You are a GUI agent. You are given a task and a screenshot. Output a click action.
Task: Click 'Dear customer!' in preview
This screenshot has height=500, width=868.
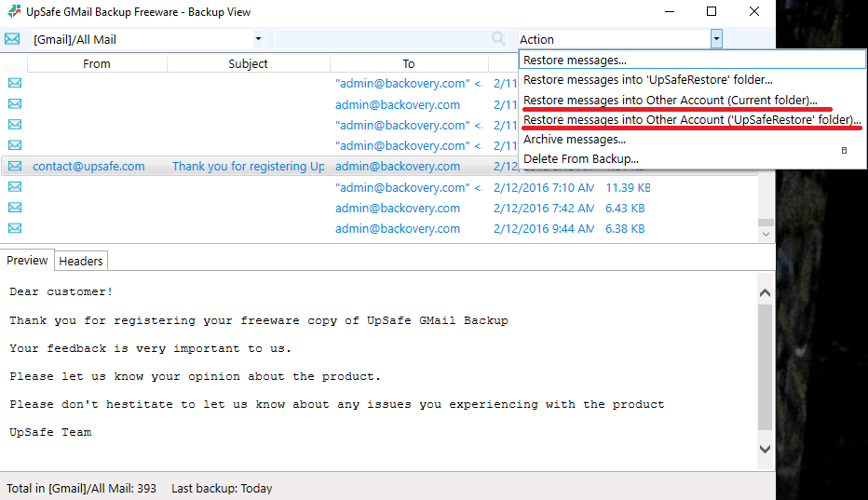pos(61,291)
